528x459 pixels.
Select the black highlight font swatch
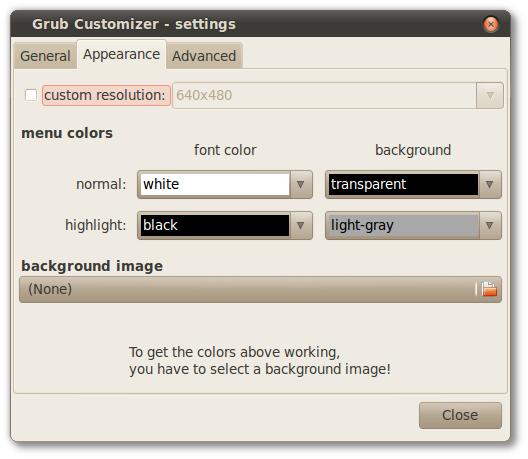coord(214,225)
